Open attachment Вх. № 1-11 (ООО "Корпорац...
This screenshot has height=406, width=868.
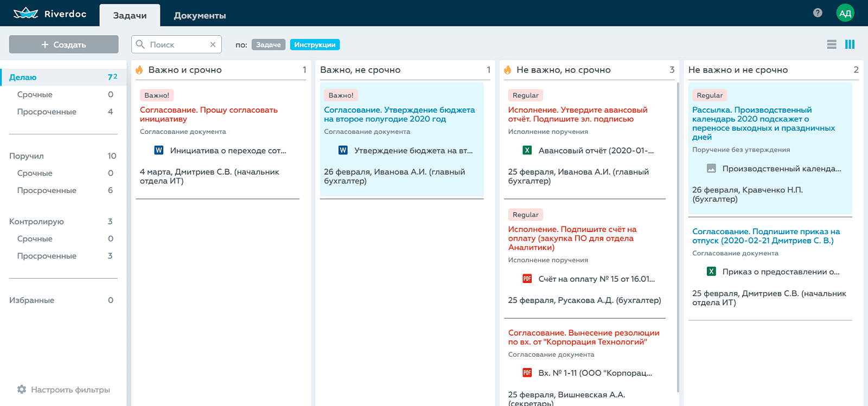click(x=595, y=372)
